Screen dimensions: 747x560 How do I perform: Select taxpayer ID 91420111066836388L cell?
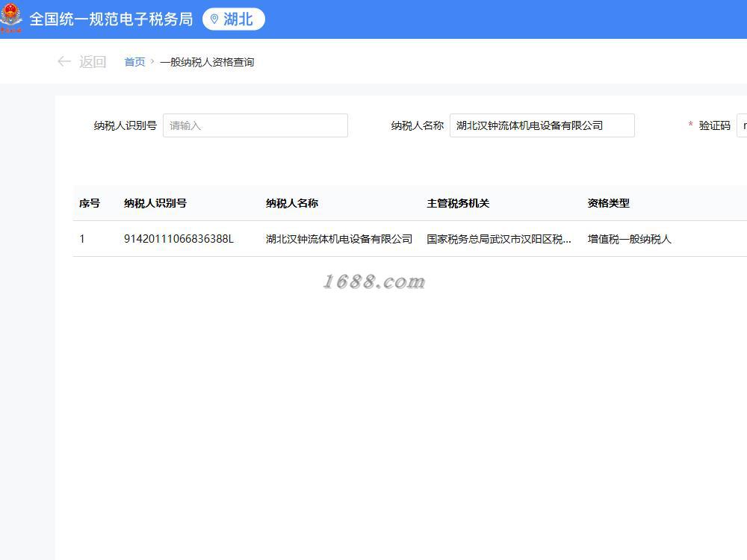(x=179, y=239)
